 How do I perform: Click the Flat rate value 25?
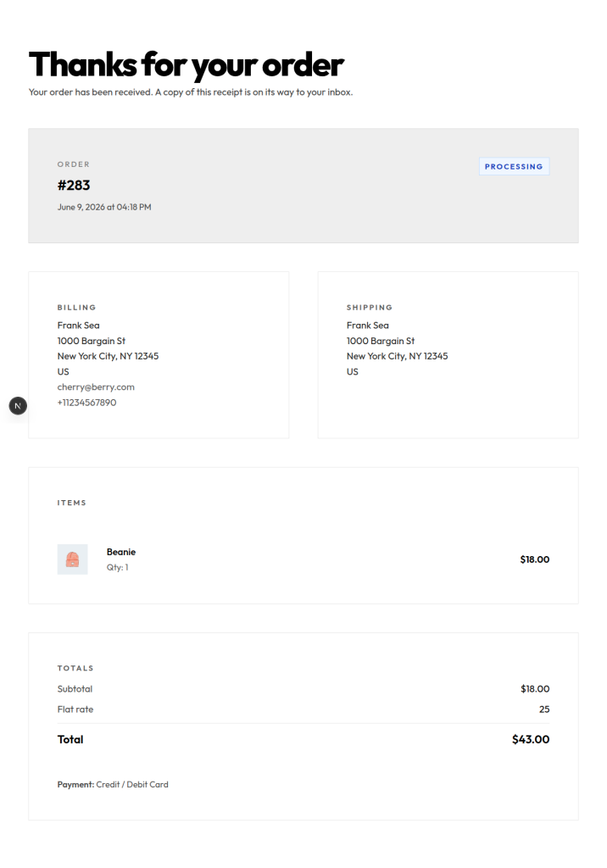[x=544, y=709]
